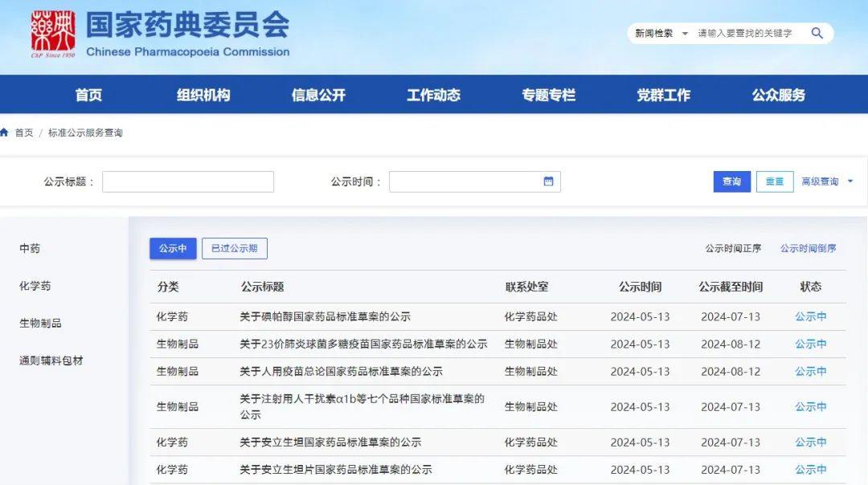868x485 pixels.
Task: Switch to the 已过公示期 tab
Action: [234, 249]
